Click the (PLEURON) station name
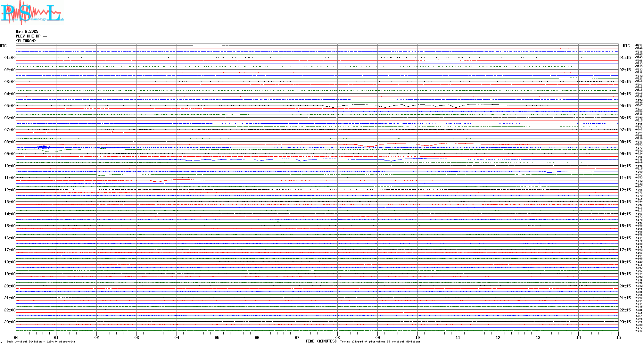 [26, 41]
